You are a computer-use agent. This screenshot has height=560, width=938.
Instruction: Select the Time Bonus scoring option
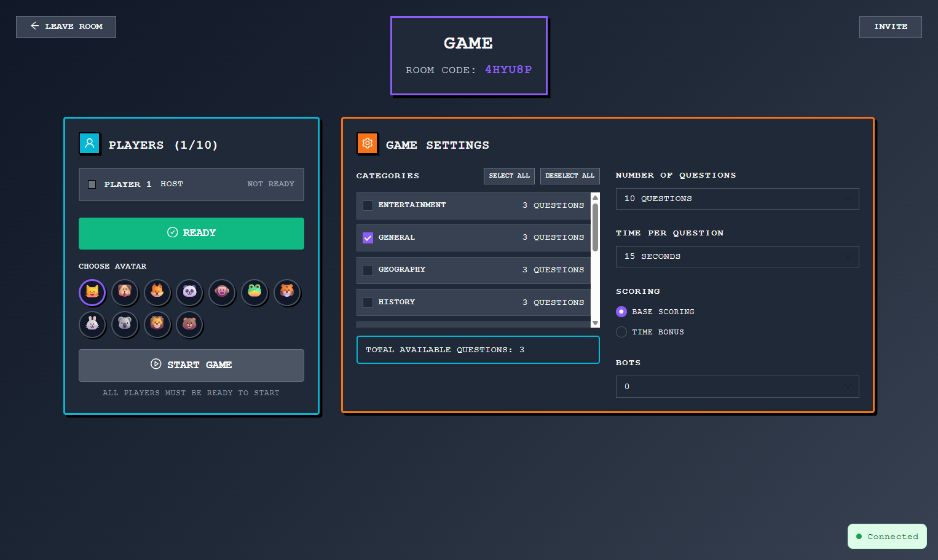click(621, 332)
